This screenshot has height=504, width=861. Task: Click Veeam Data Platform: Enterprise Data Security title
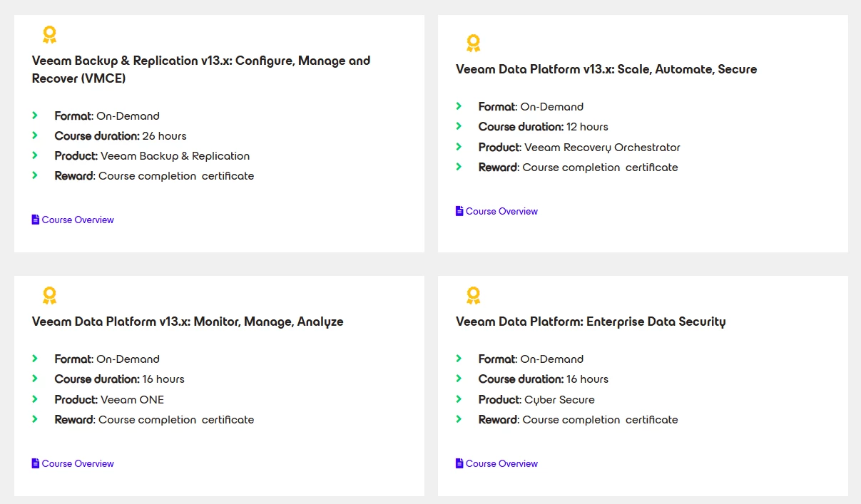pos(591,322)
